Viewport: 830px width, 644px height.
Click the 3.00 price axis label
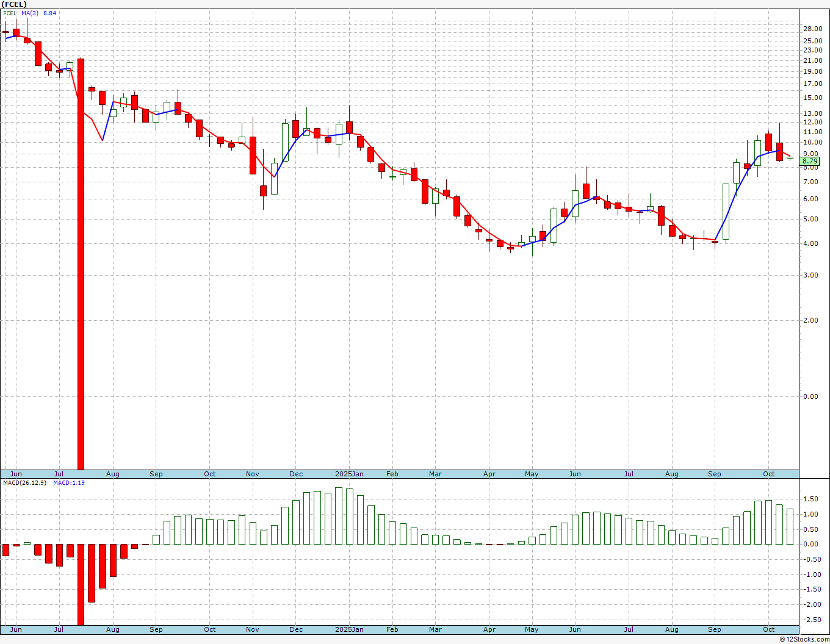click(x=812, y=275)
